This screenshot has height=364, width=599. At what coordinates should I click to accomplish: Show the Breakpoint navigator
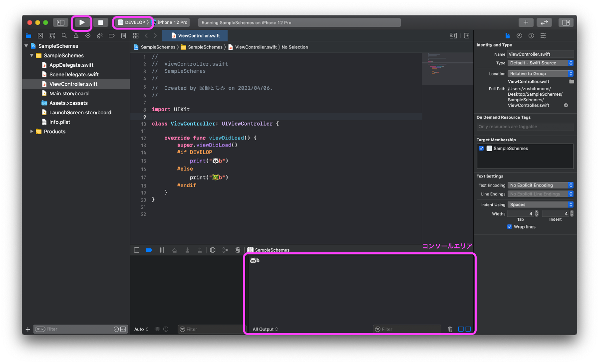tap(111, 36)
